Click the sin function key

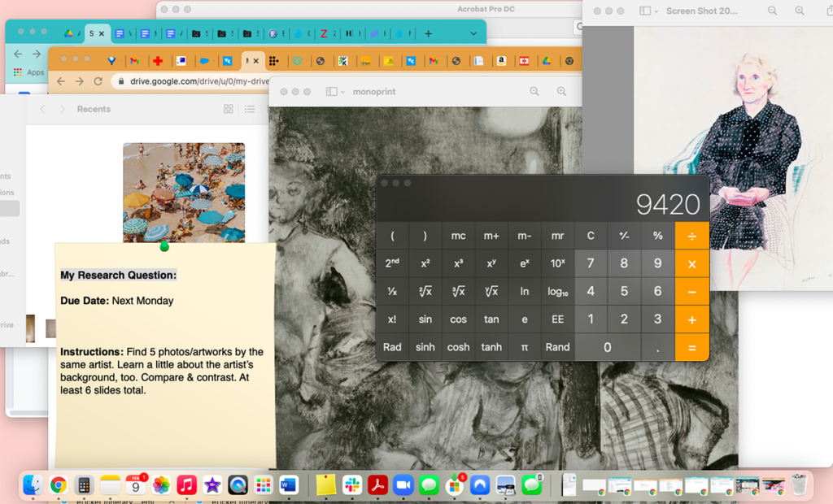coord(425,319)
